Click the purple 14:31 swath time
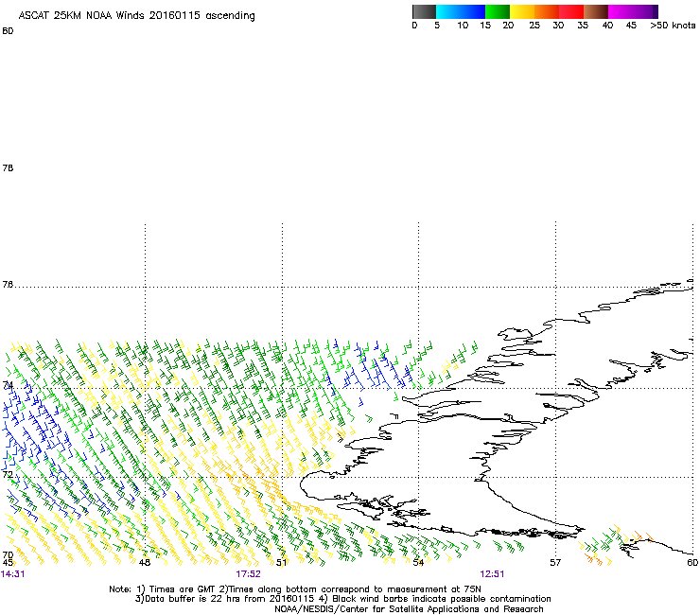 click(12, 574)
